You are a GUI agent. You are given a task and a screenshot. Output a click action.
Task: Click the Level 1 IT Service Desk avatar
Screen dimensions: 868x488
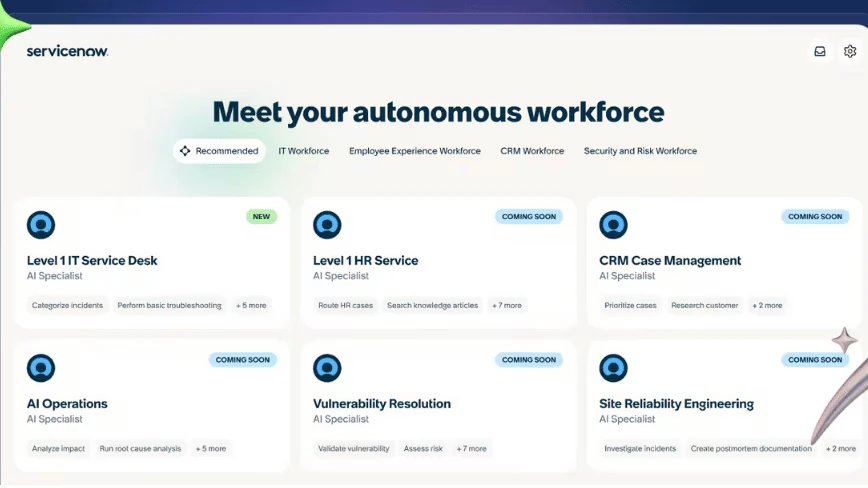pyautogui.click(x=41, y=225)
